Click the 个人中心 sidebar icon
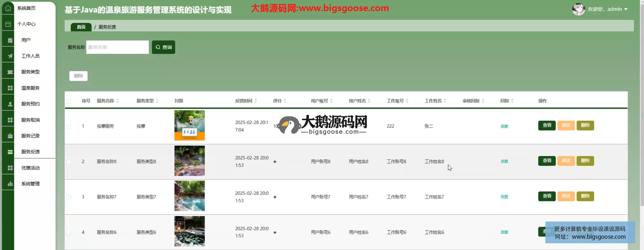 [8, 24]
